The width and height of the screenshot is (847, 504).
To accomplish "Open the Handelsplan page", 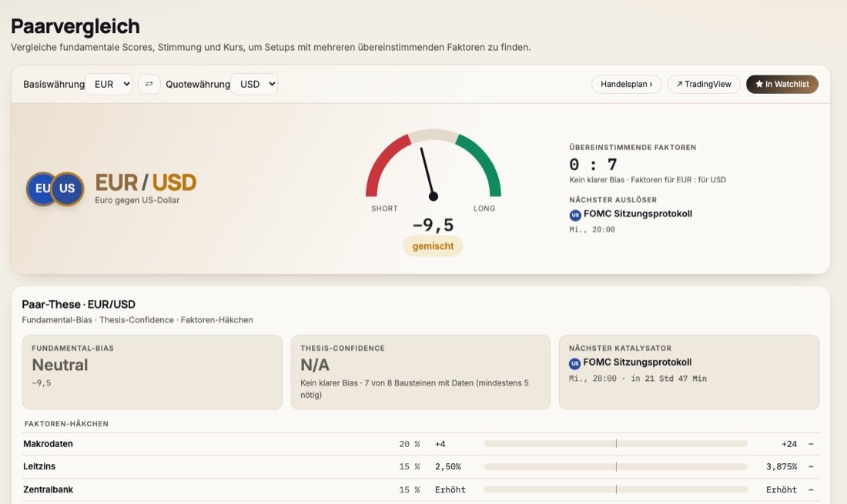I will tap(627, 84).
